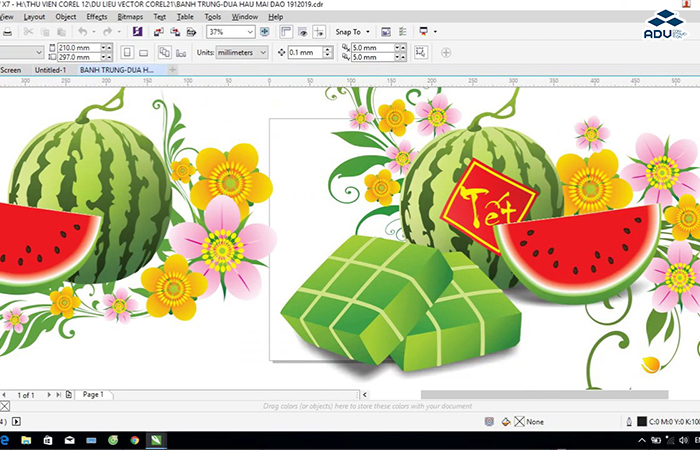This screenshot has height=450, width=700.
Task: Open Google Chrome from the taskbar
Action: 135,441
